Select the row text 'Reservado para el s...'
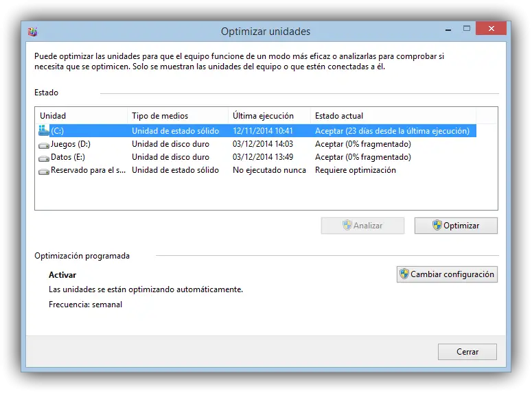The width and height of the screenshot is (532, 393). click(89, 170)
